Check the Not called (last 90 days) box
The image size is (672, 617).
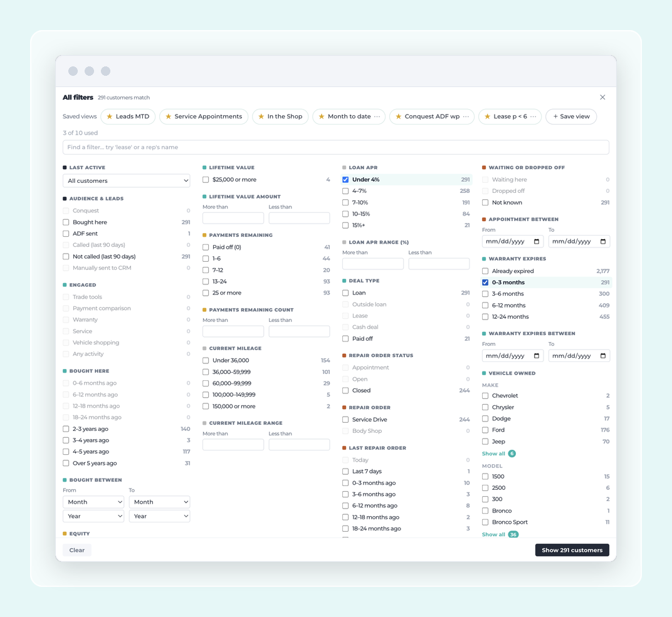pyautogui.click(x=66, y=256)
